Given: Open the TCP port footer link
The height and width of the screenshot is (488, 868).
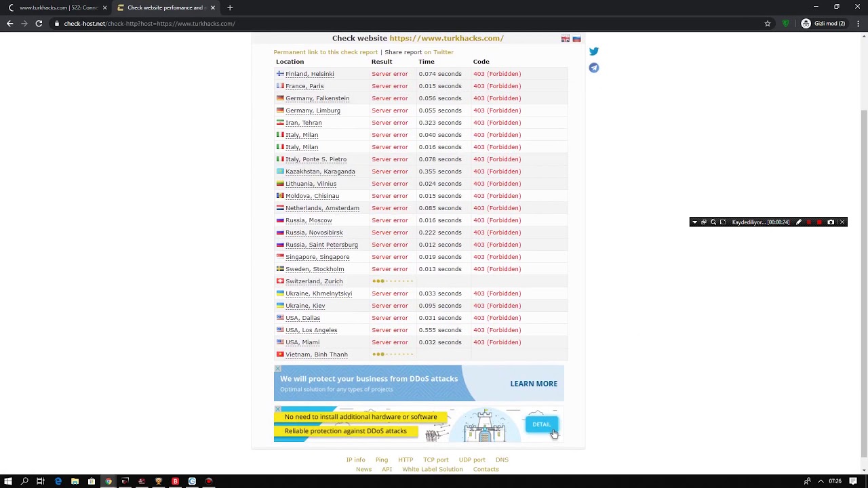Looking at the screenshot, I should click(436, 460).
